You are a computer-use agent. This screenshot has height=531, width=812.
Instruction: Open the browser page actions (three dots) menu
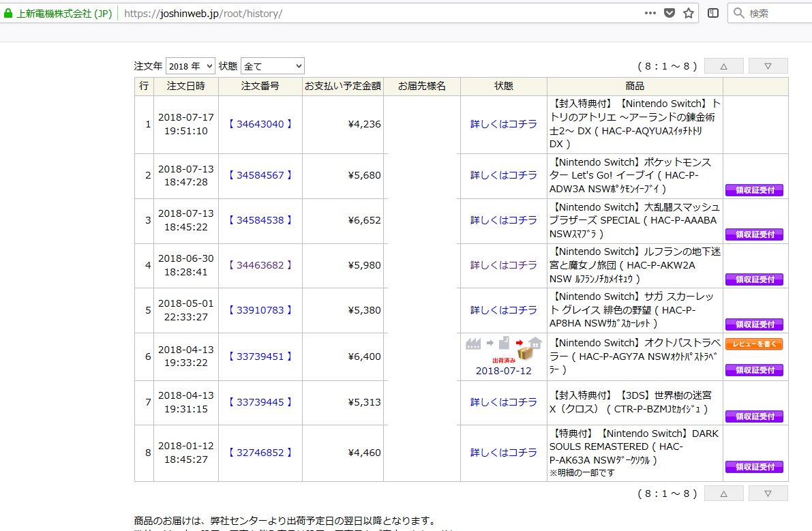tap(650, 13)
